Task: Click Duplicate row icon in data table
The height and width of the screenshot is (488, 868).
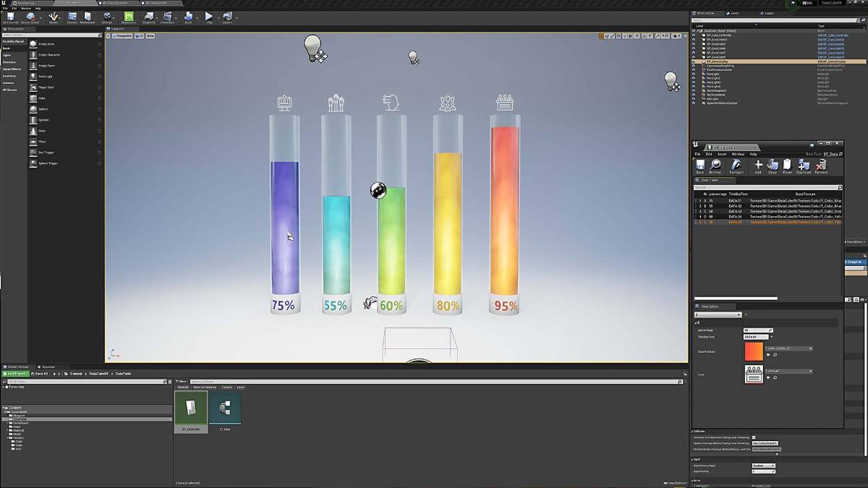Action: (804, 167)
